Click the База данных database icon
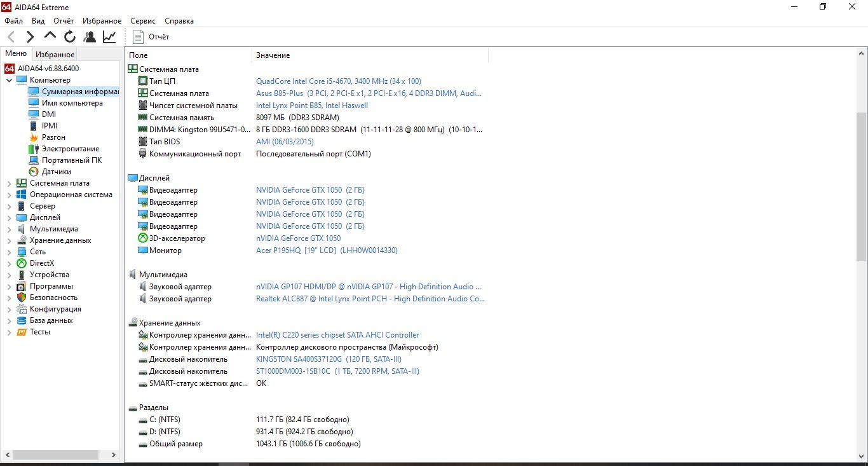The width and height of the screenshot is (868, 466). tap(22, 320)
